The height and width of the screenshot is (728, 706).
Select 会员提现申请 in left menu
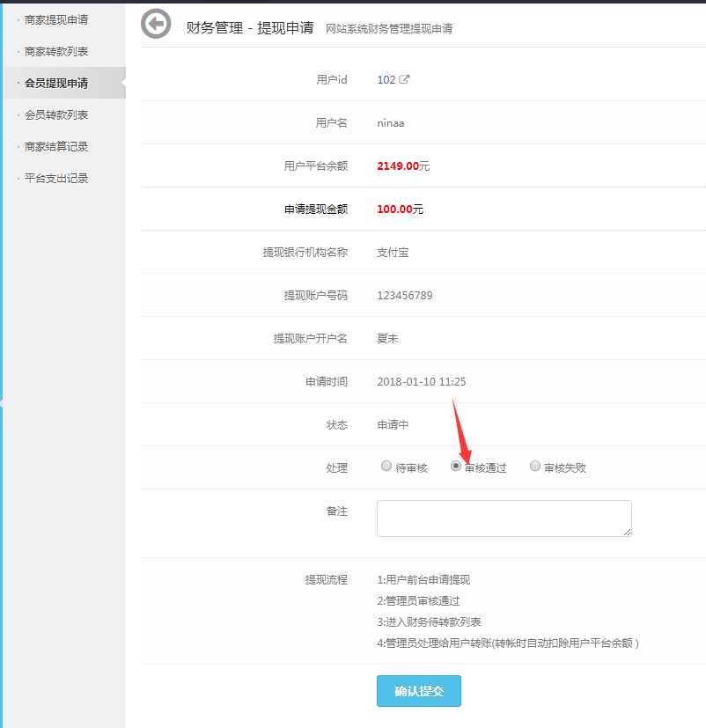click(56, 83)
